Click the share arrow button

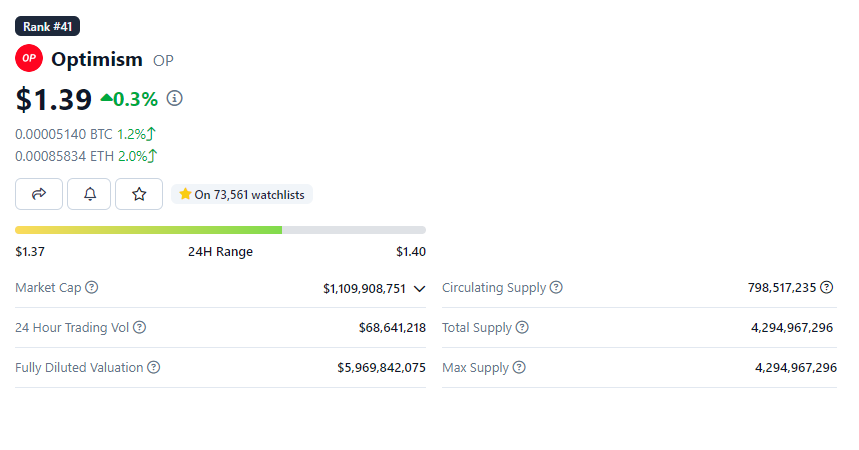point(39,194)
